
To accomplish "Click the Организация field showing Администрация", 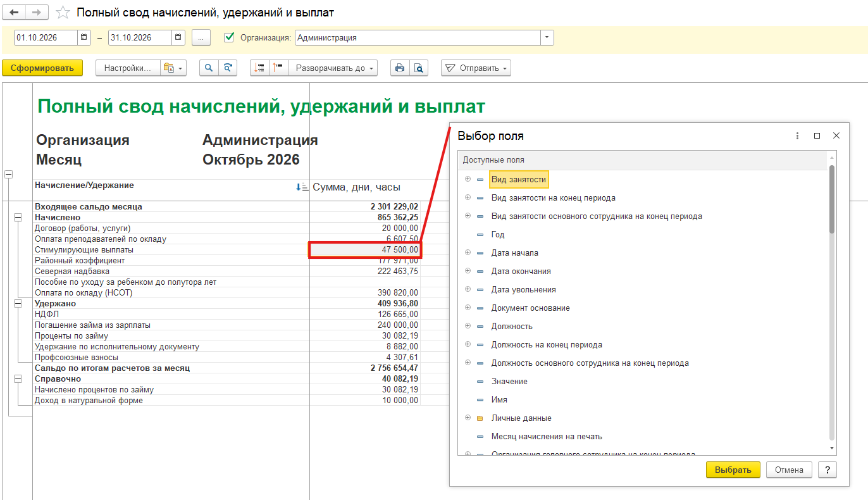I will [418, 37].
